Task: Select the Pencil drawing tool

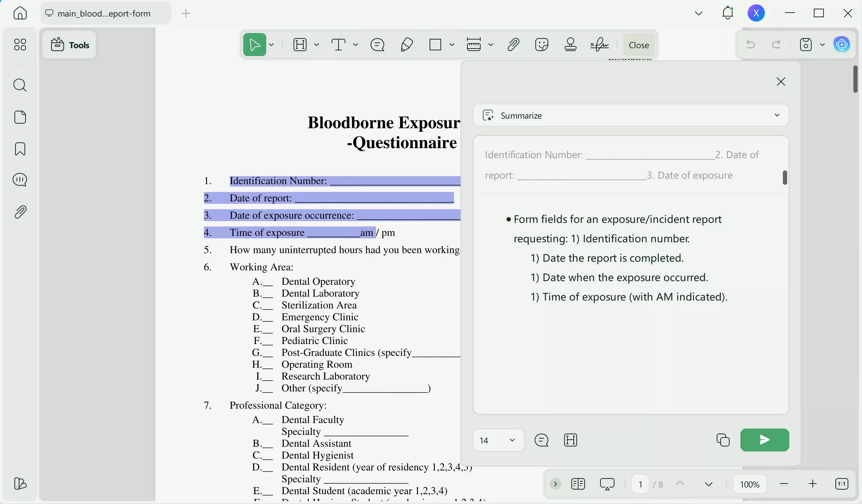Action: click(407, 45)
